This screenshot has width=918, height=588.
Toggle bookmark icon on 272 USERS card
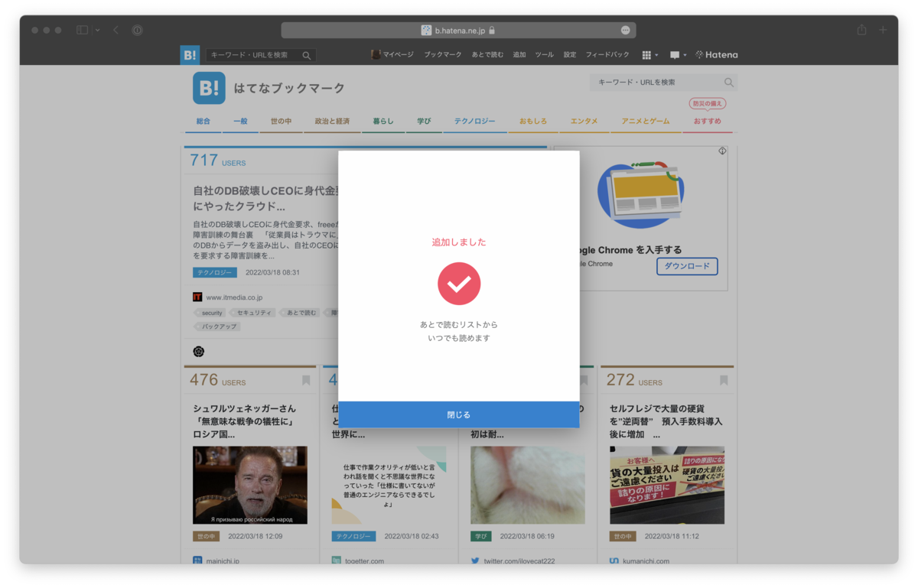click(724, 380)
